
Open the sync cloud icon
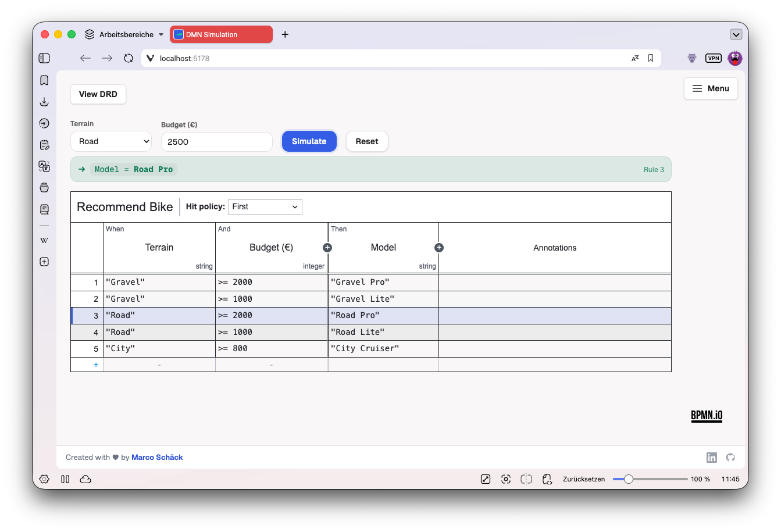pyautogui.click(x=85, y=479)
